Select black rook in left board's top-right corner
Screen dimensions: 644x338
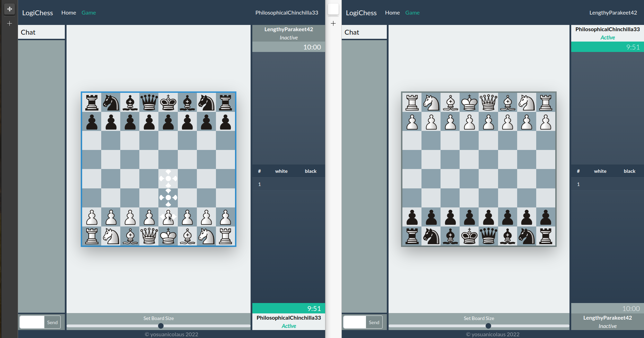tap(225, 103)
